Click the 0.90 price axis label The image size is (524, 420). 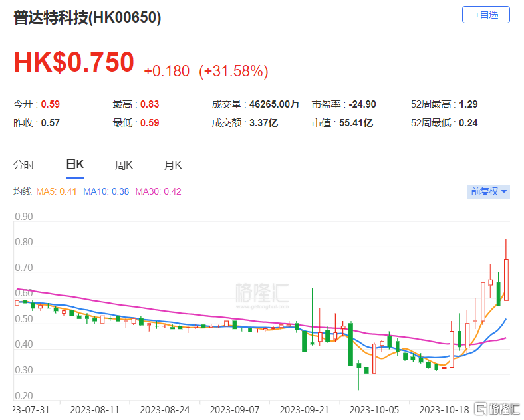[x=24, y=217]
